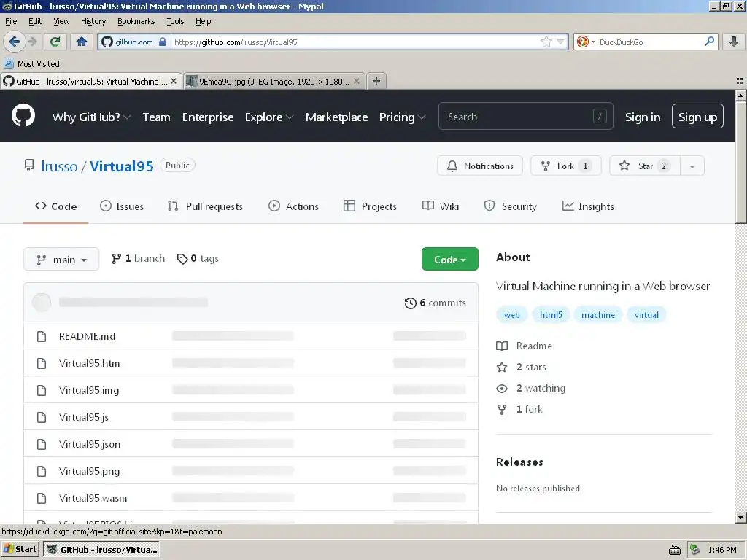Open the search engine selector dropdown
The height and width of the screenshot is (560, 747).
[x=586, y=42]
